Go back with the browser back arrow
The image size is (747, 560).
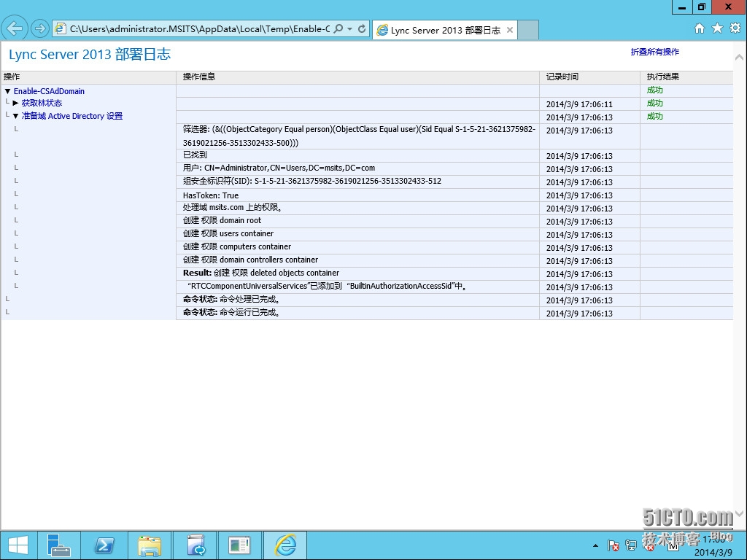coord(15,28)
